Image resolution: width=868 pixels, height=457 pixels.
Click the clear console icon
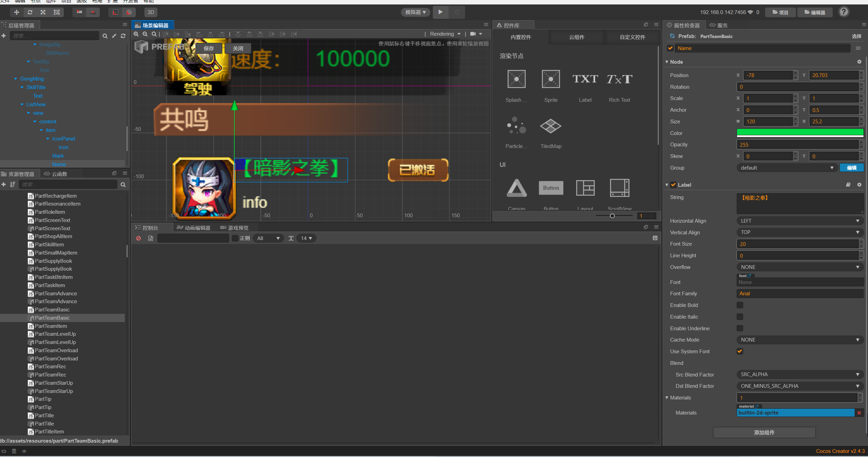139,238
